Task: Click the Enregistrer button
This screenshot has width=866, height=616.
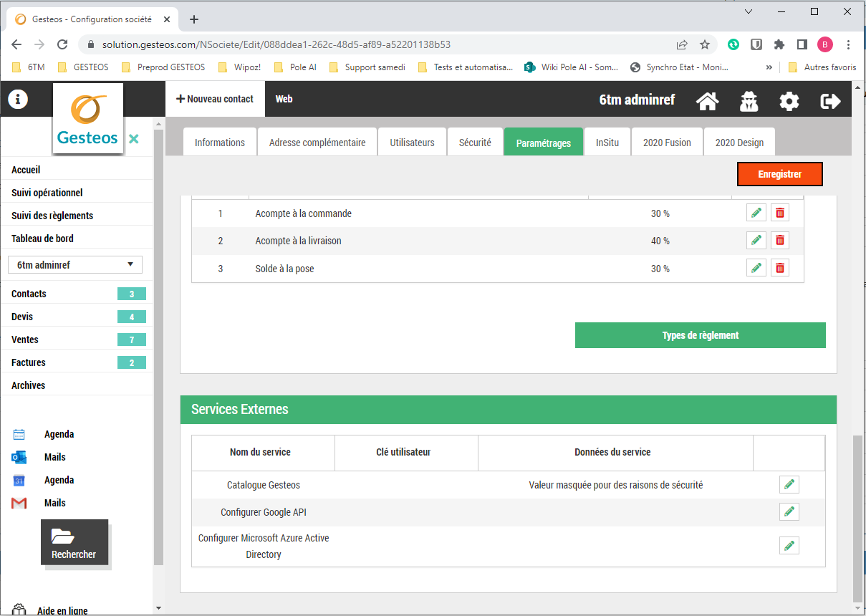Action: [779, 174]
